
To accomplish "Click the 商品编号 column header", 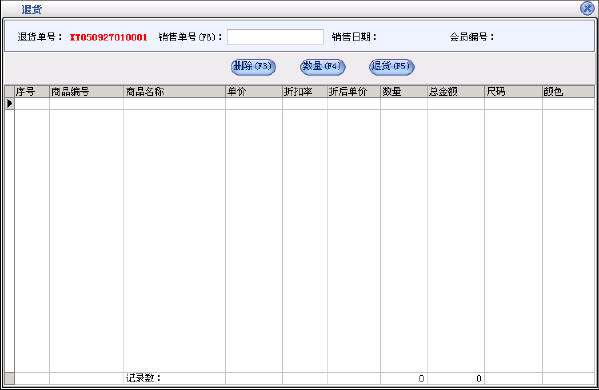I will coord(86,92).
